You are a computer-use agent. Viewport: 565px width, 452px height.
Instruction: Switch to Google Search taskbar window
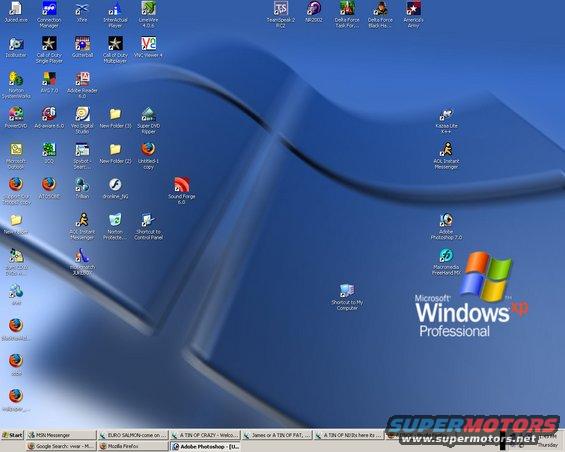coord(62,446)
